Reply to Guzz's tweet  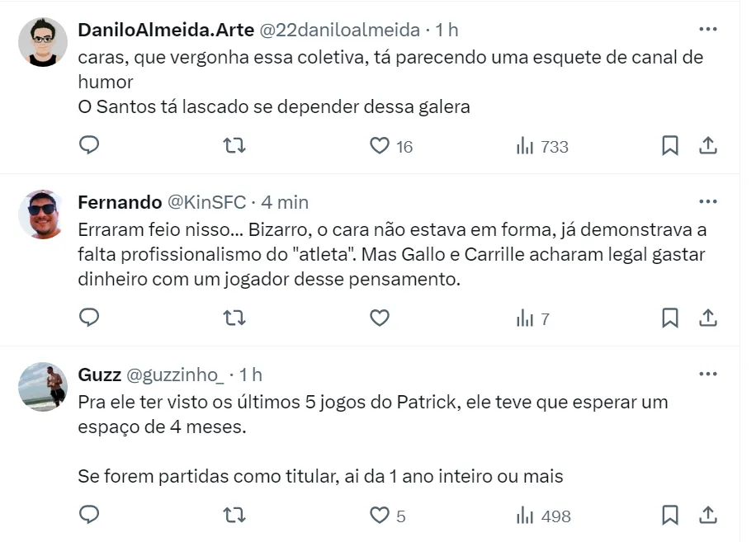(x=89, y=516)
